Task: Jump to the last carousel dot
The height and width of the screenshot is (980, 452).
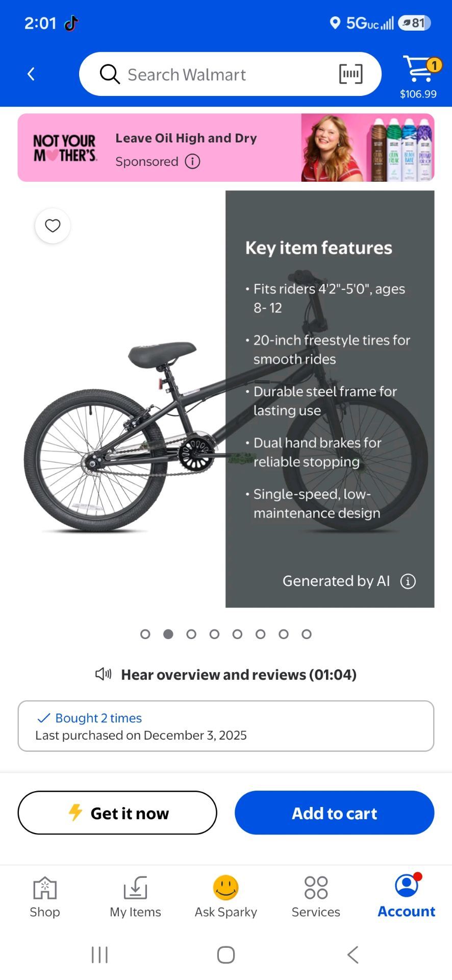Action: tap(307, 634)
